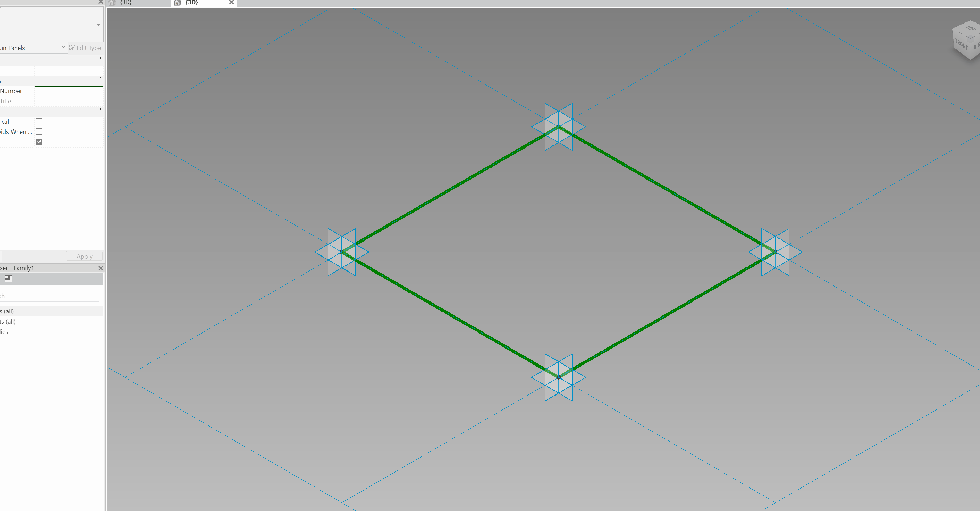This screenshot has width=980, height=511.
Task: Enable the checkbox in the '...ical' row
Action: [39, 121]
